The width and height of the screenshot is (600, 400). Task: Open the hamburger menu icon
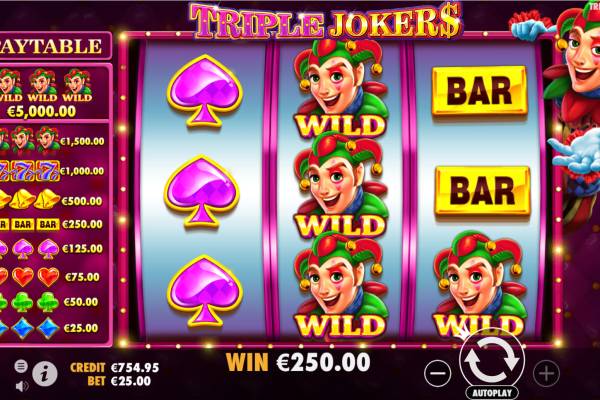click(21, 366)
